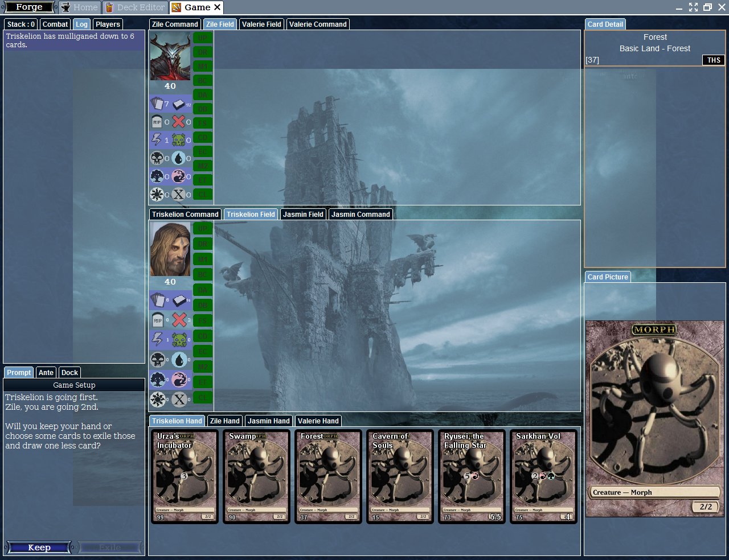Select Cavern of Souls card in hand

pos(400,476)
